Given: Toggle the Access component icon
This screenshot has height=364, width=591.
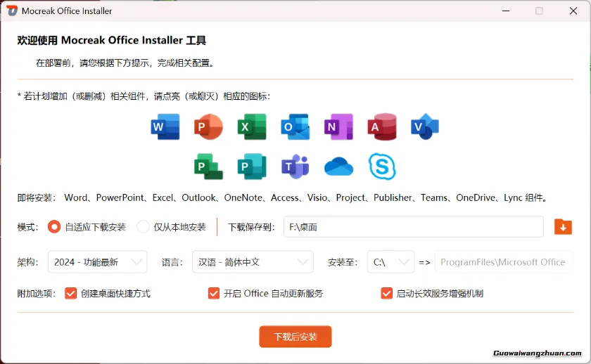Looking at the screenshot, I should coord(382,127).
